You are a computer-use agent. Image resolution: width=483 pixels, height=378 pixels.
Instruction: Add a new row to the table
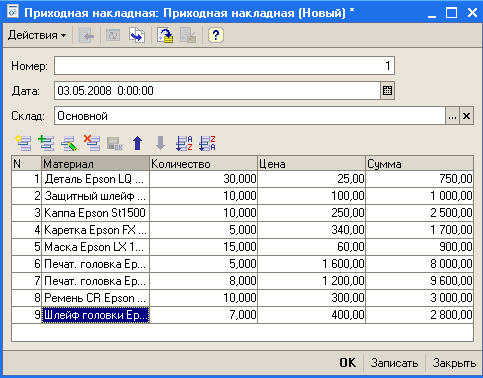point(23,143)
